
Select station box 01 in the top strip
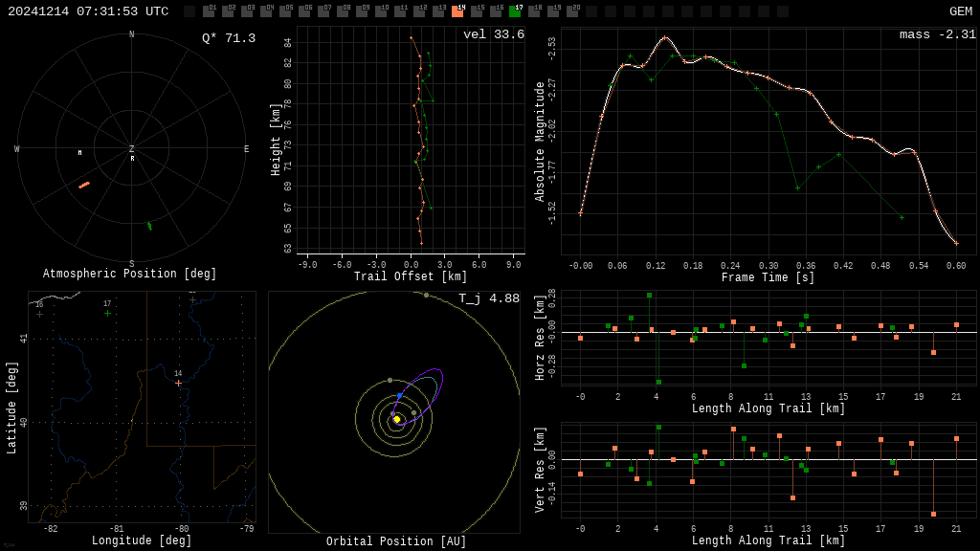209,11
